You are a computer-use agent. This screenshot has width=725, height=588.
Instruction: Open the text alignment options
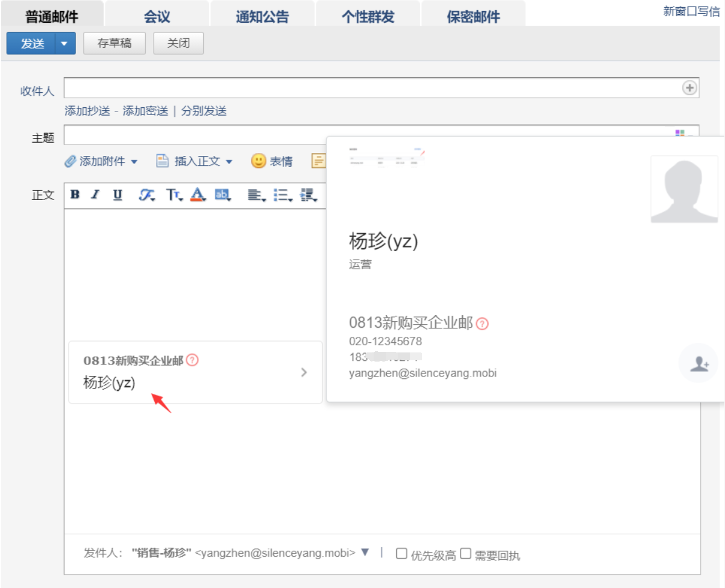[256, 195]
